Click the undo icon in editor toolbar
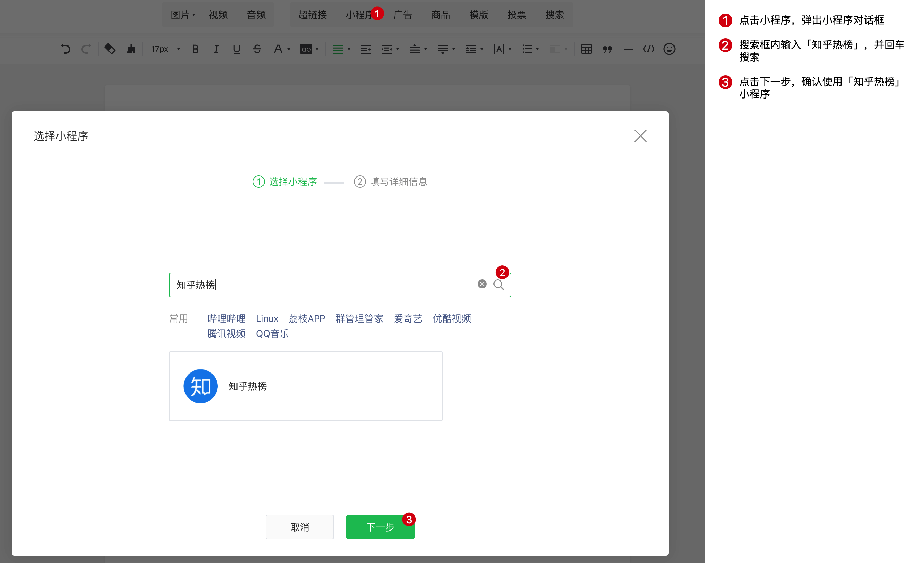This screenshot has height=563, width=924. 66,49
